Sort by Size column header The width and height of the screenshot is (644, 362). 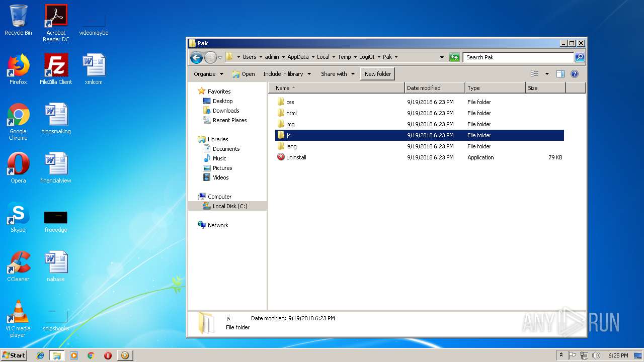[545, 88]
